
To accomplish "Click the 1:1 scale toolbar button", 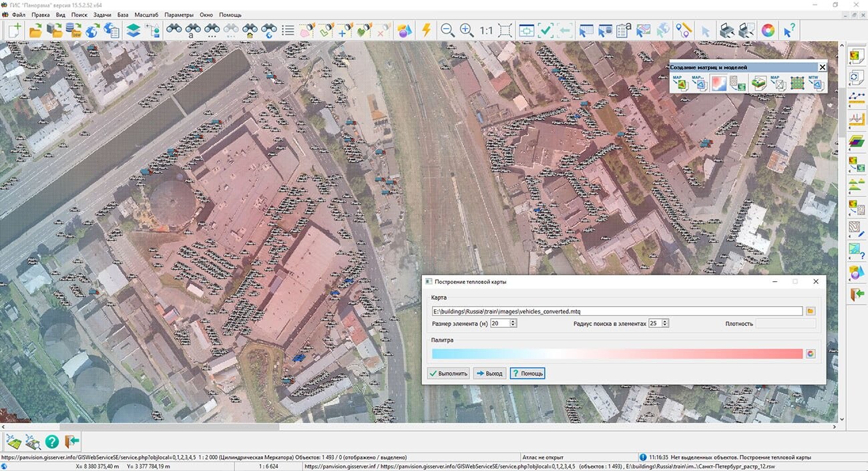I will pos(485,30).
